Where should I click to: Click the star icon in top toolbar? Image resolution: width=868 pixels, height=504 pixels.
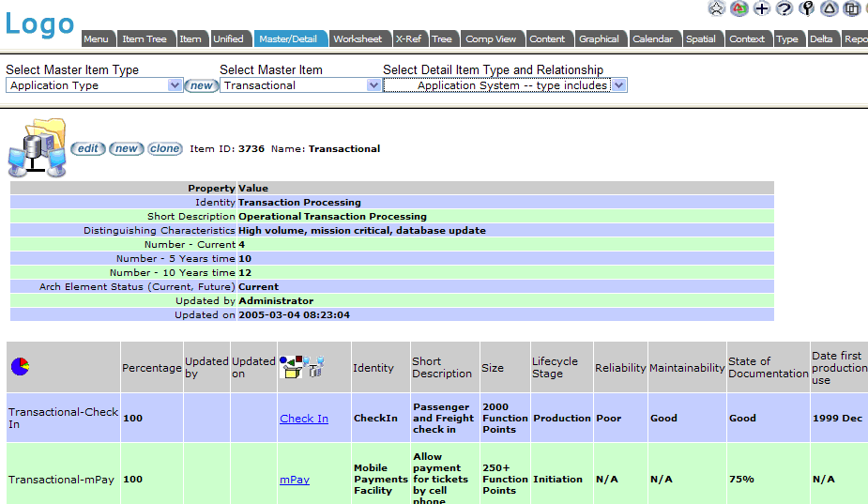[x=717, y=8]
